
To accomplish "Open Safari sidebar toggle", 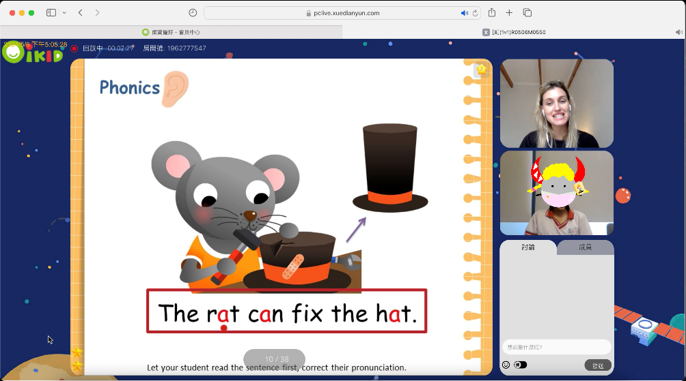I will (x=51, y=13).
